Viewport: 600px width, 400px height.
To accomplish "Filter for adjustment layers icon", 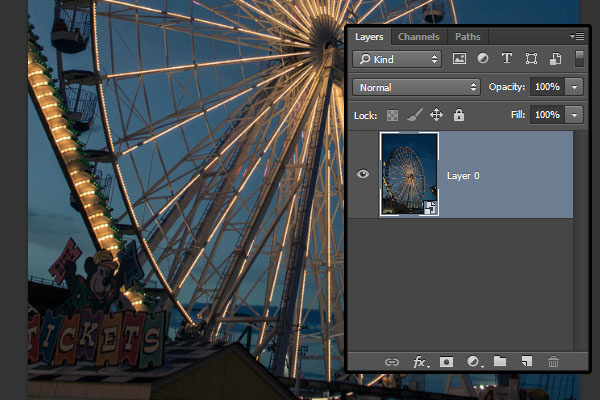I will [x=483, y=59].
